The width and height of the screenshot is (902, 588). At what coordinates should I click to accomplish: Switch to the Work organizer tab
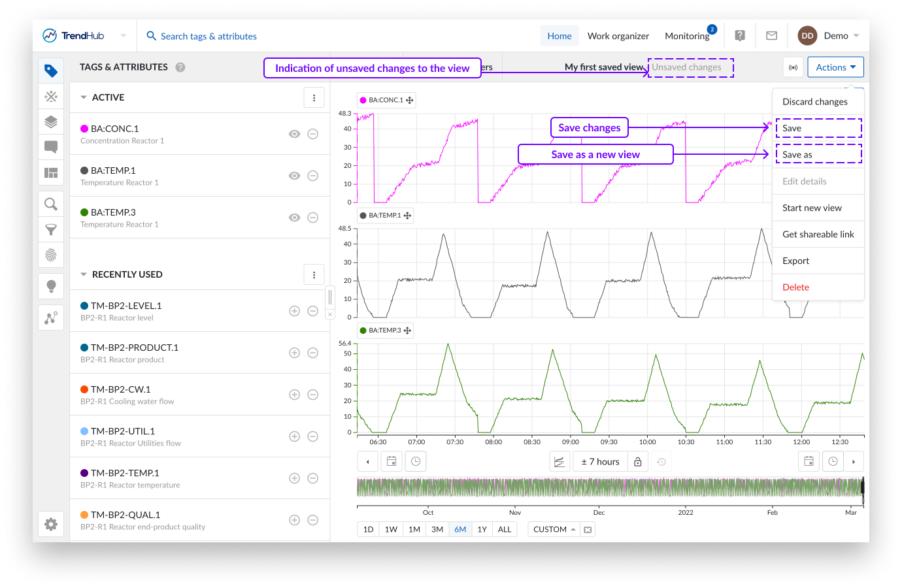[618, 36]
